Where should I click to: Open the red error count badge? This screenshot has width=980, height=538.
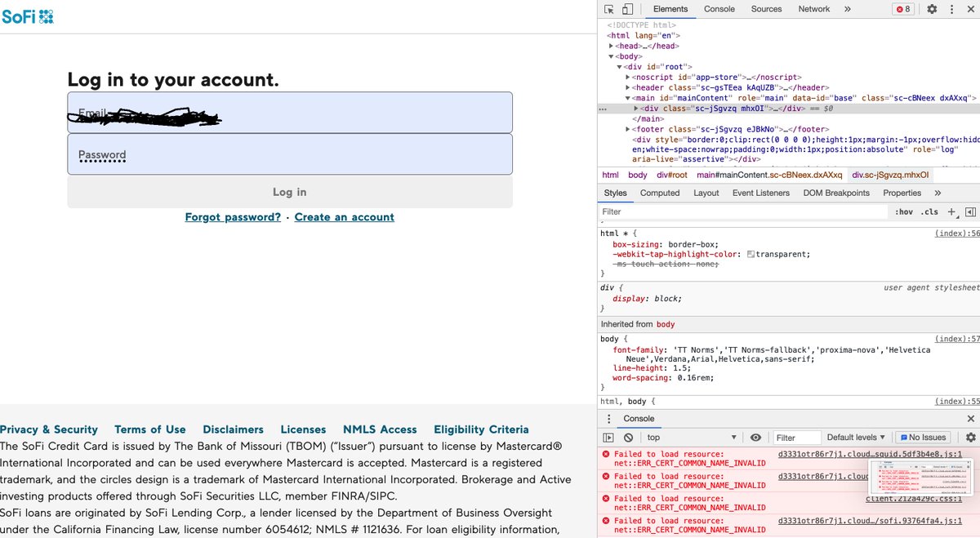pyautogui.click(x=902, y=9)
